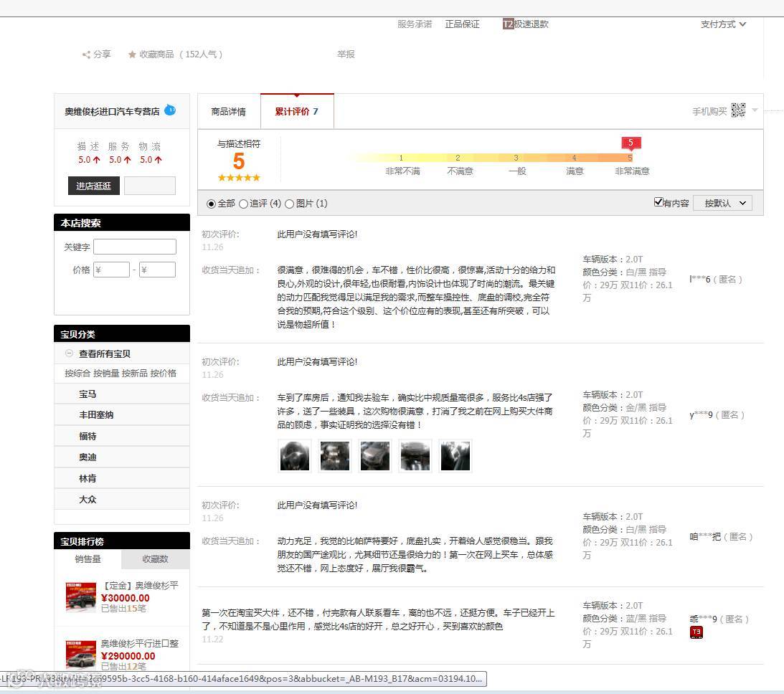Viewport: 784px width, 694px height.
Task: Open the 按默认 sort dropdown
Action: (x=722, y=203)
